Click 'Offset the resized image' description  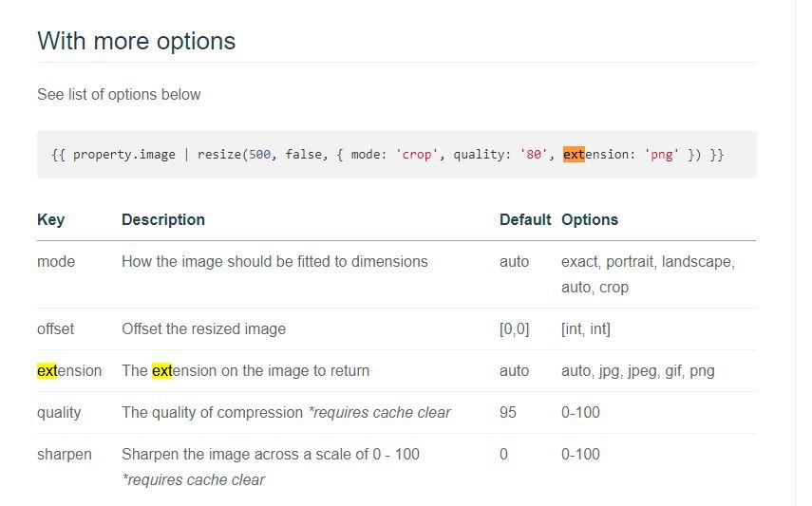click(203, 328)
